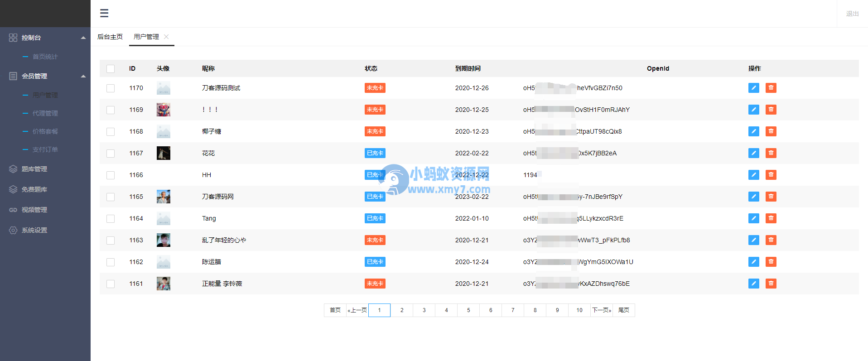Open 代理管理 in the sidebar
Image resolution: width=868 pixels, height=361 pixels.
click(x=45, y=113)
